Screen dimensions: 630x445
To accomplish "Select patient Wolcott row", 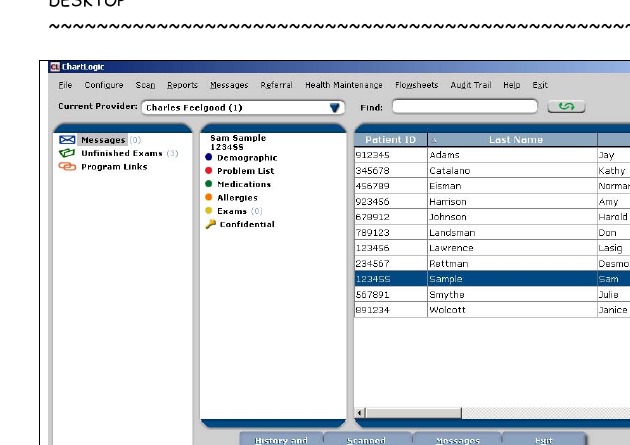I will (x=492, y=310).
